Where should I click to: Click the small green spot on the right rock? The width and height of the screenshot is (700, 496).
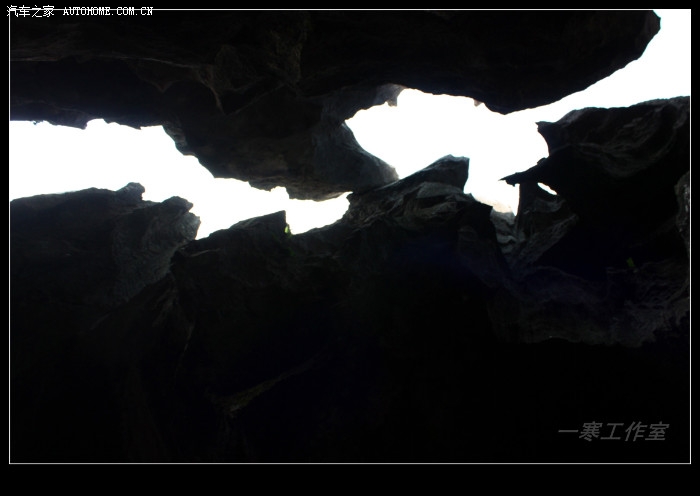click(631, 264)
